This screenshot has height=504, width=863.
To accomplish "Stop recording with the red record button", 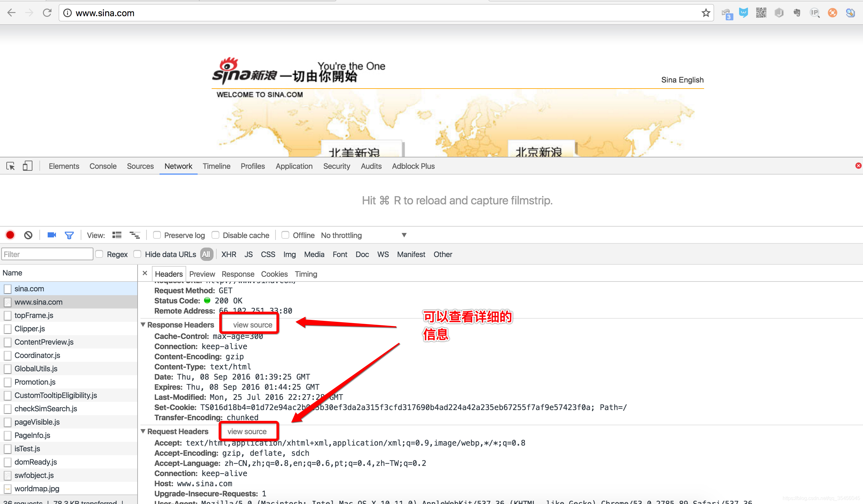I will tap(10, 235).
